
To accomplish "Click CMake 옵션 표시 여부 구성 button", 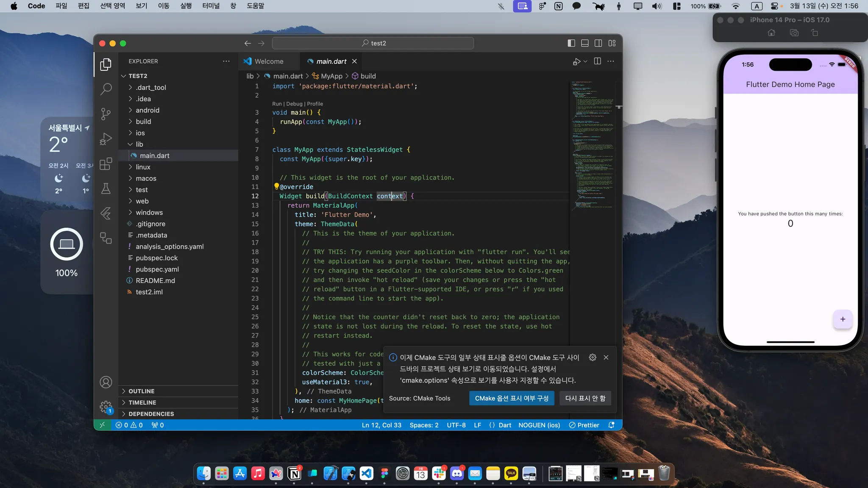I will [512, 398].
